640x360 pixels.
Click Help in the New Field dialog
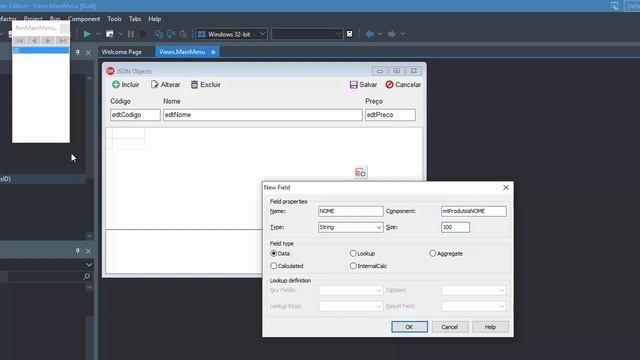[490, 327]
